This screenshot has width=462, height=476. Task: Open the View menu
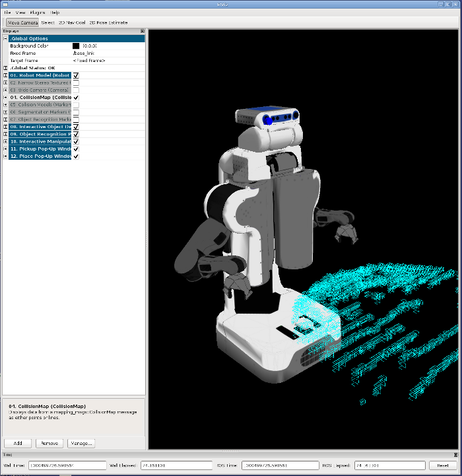[20, 13]
